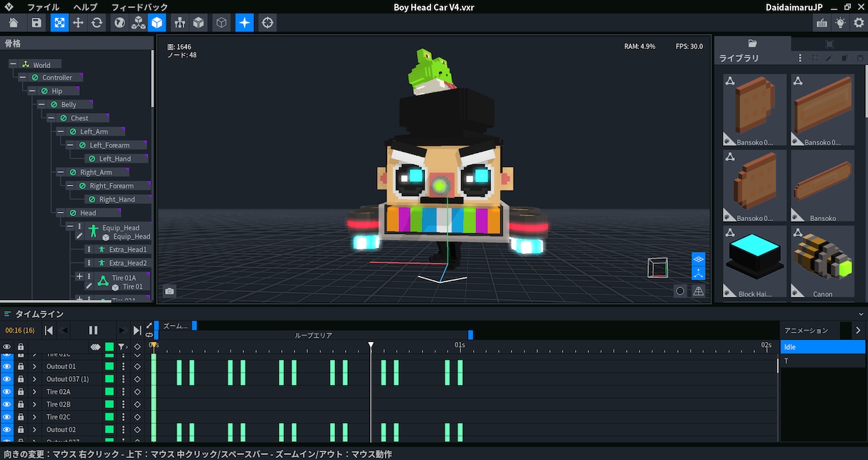868x460 pixels.
Task: Pause the animation playback
Action: (93, 330)
